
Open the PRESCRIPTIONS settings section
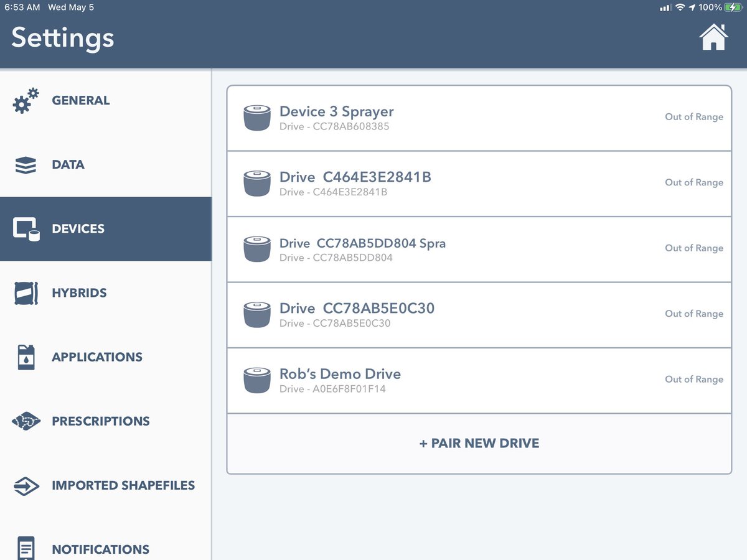(106, 421)
